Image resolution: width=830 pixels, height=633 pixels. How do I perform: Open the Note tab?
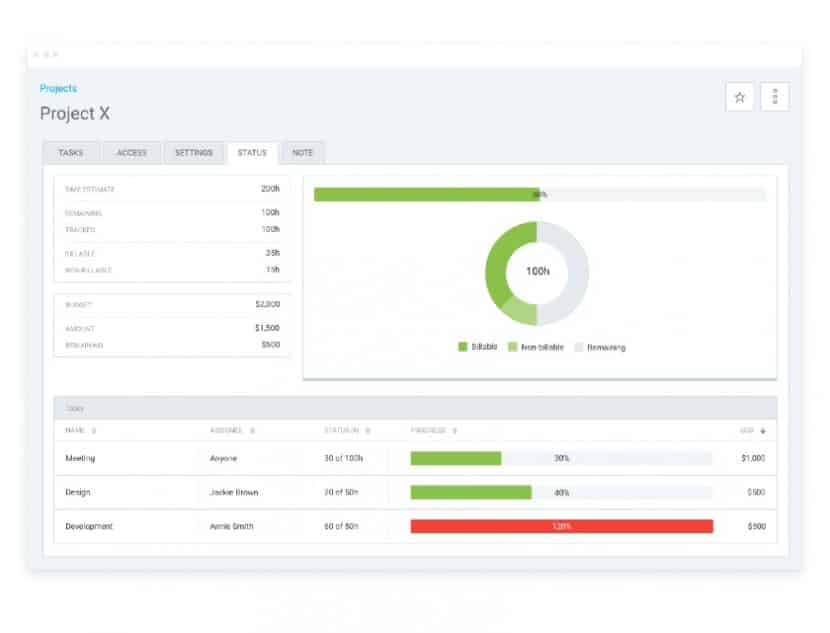302,152
